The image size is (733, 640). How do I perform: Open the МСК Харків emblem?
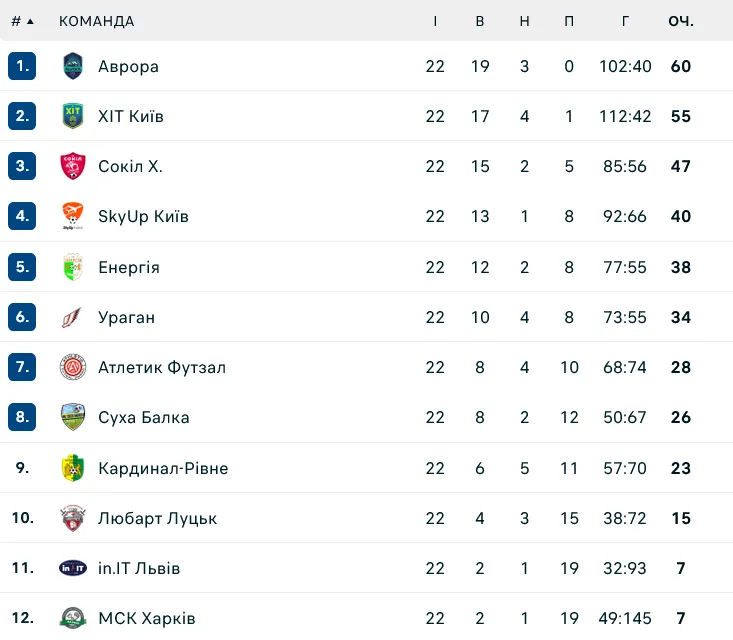pos(73,618)
